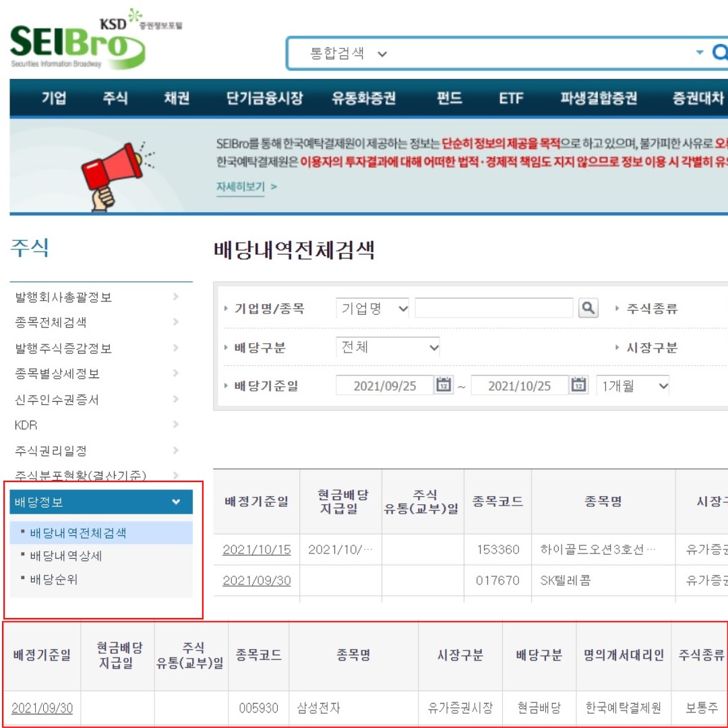Open 종목별상세정보 in the sidebar

point(57,373)
